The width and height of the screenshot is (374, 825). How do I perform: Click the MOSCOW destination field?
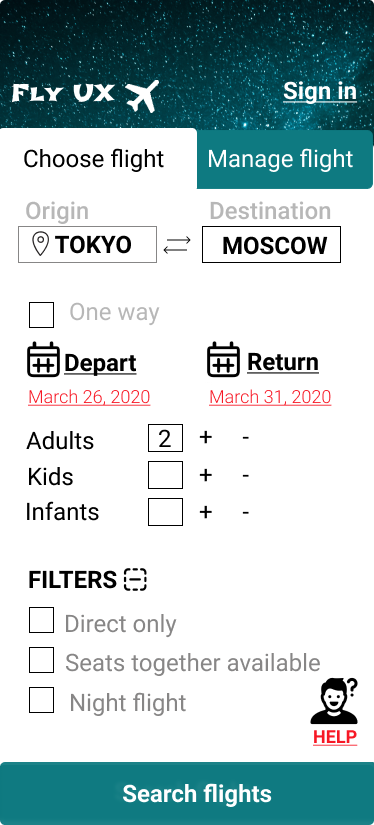(271, 245)
